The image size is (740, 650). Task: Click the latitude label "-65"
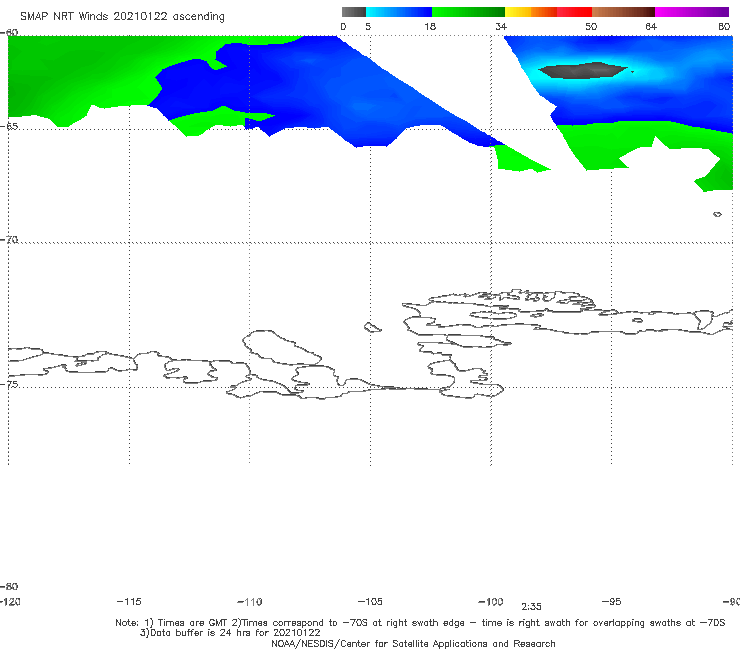click(x=9, y=127)
